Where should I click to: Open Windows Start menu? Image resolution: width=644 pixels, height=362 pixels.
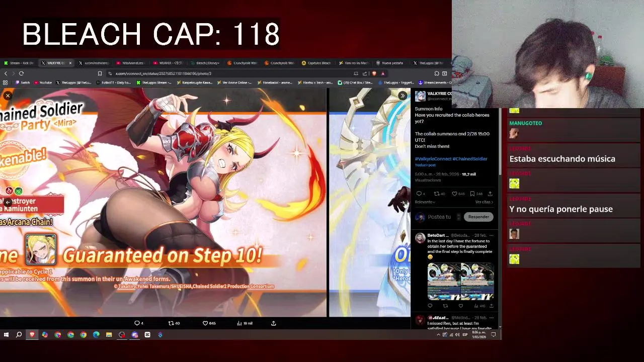(6, 335)
